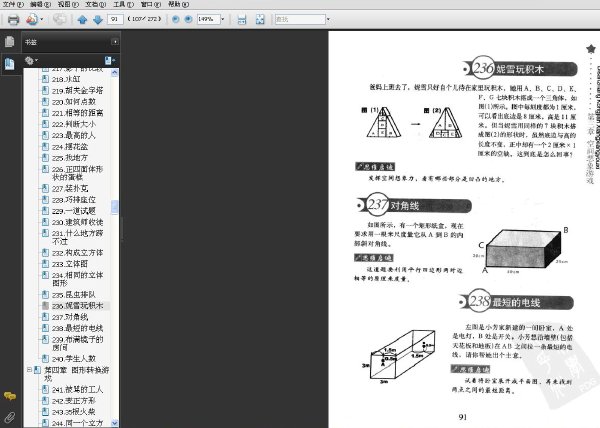Viewport: 600px width, 428px height.
Task: Select bookmark 219.胡夫金字塔
Action: coord(77,91)
